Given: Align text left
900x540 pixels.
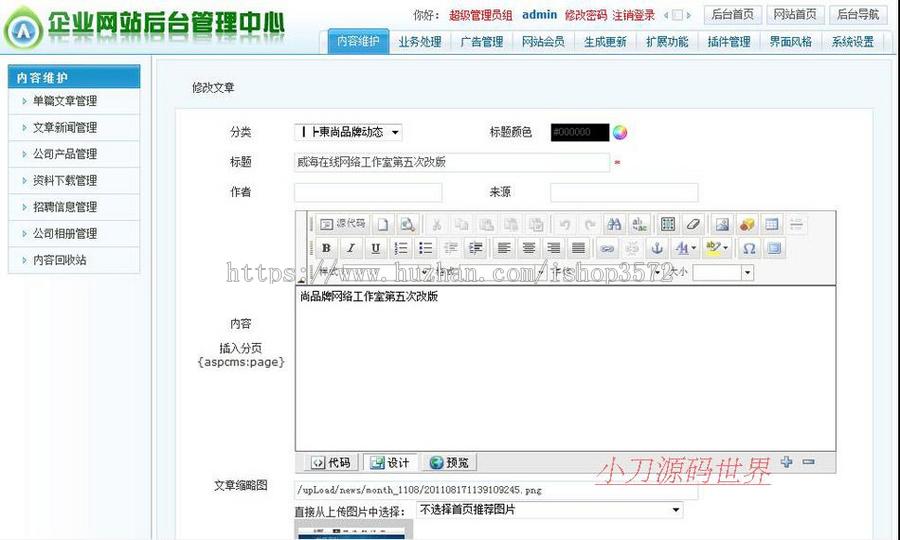Looking at the screenshot, I should tap(504, 248).
